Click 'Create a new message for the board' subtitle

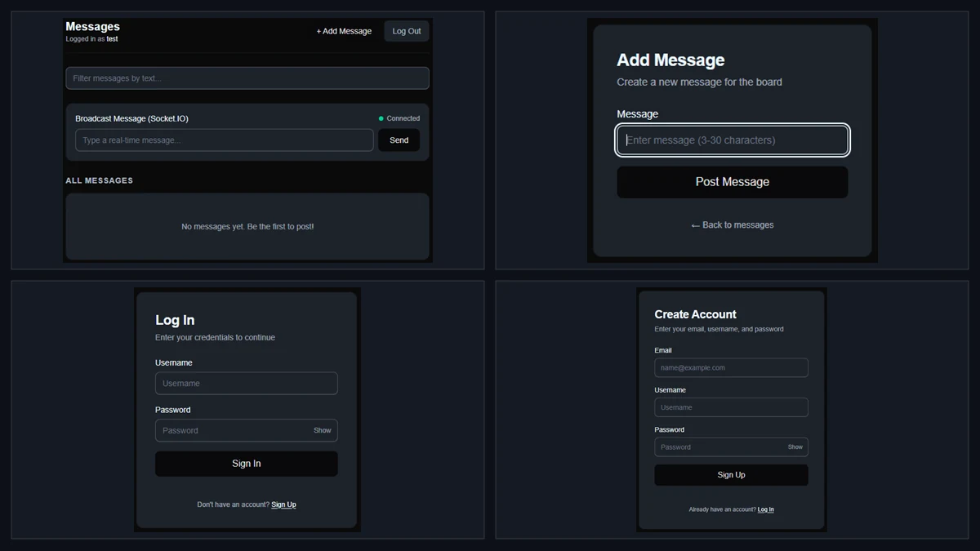click(699, 82)
